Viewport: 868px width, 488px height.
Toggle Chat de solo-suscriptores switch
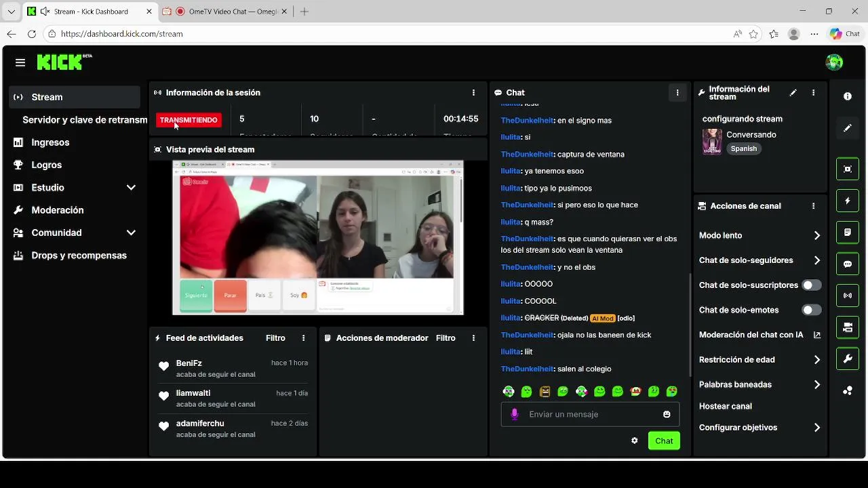(x=812, y=285)
